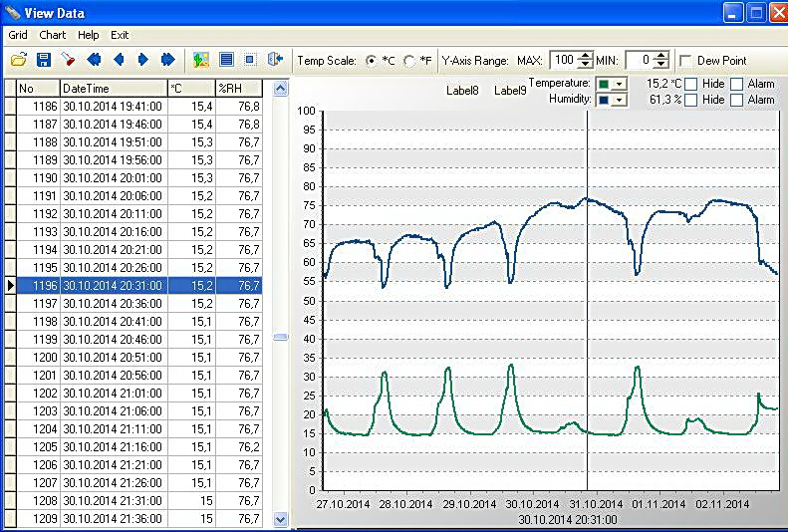Click the exit door icon in toolbar
The image size is (788, 532).
276,60
